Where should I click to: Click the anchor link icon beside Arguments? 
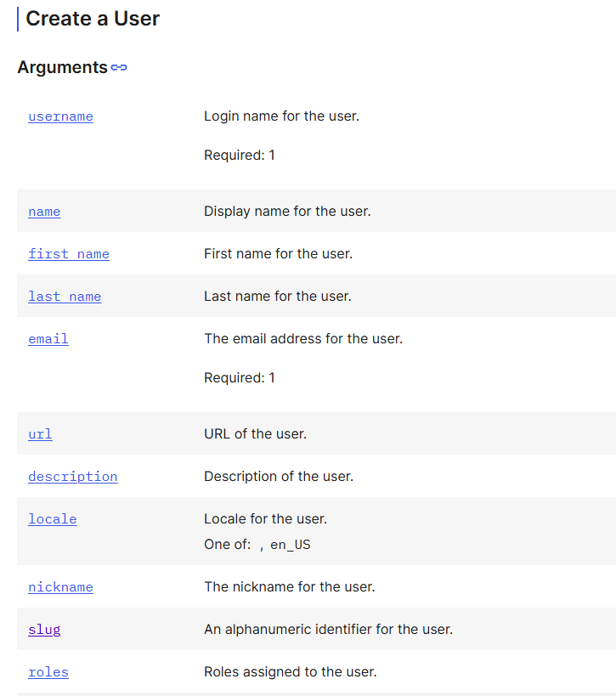(x=119, y=68)
